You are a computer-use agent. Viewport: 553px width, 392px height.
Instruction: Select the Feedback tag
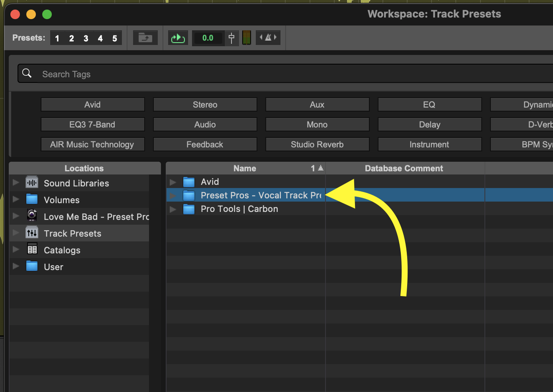tap(205, 144)
